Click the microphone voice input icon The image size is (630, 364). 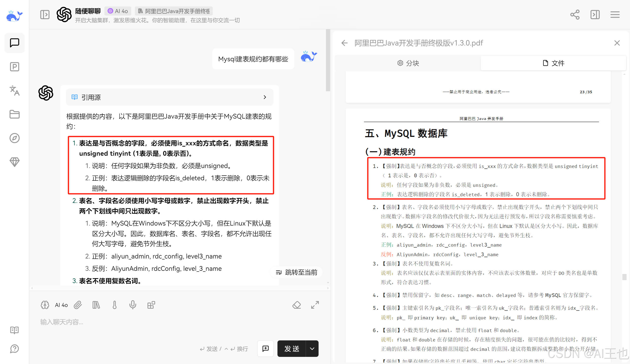[x=133, y=305]
